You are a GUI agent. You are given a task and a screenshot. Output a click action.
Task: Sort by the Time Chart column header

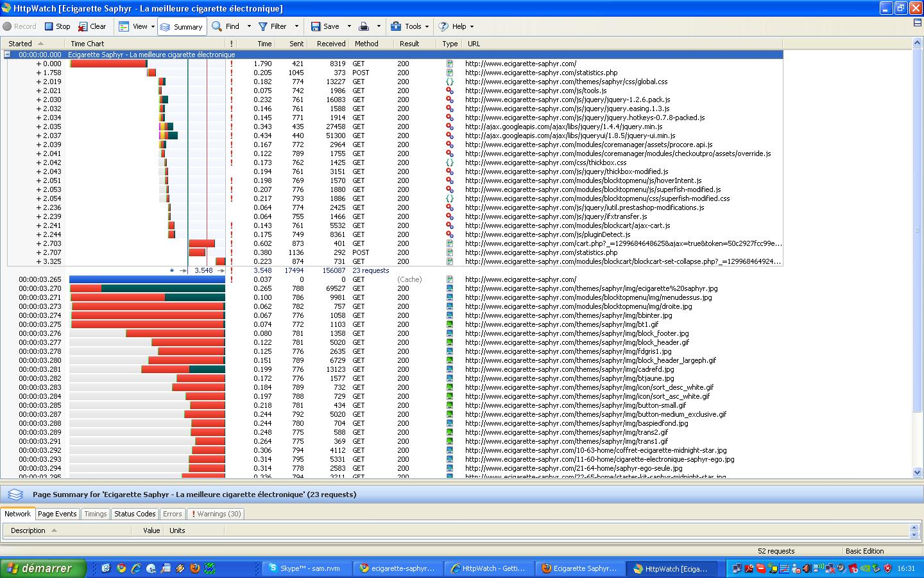[x=144, y=44]
